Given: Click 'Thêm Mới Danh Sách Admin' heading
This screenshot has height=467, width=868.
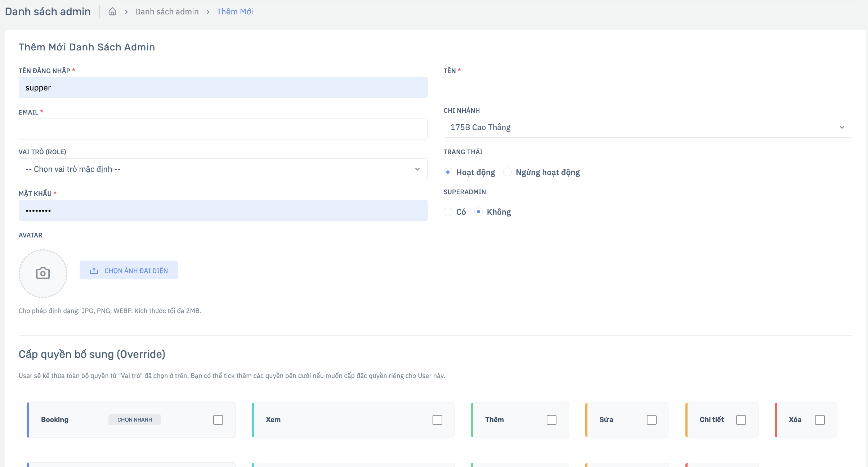Looking at the screenshot, I should tap(87, 47).
